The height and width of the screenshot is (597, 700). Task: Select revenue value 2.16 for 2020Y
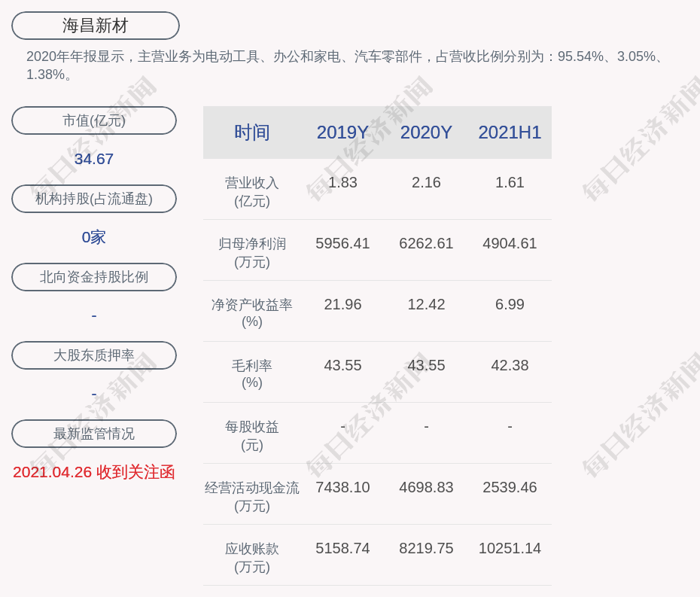click(x=426, y=183)
